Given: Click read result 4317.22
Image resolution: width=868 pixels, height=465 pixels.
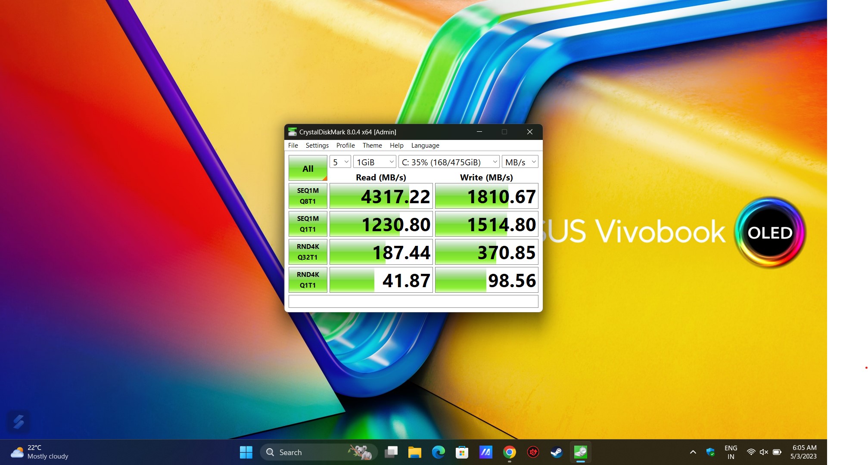Looking at the screenshot, I should pyautogui.click(x=381, y=196).
